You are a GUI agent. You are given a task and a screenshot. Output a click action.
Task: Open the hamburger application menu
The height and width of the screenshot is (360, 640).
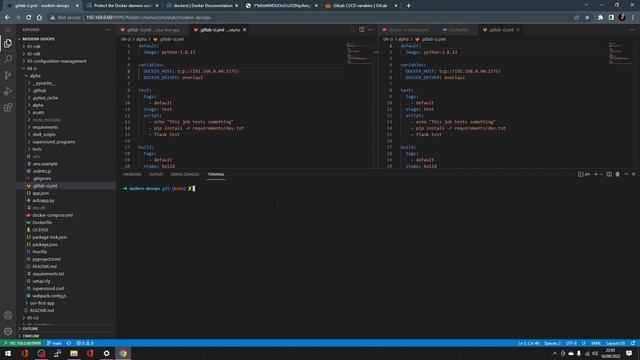pyautogui.click(x=8, y=30)
